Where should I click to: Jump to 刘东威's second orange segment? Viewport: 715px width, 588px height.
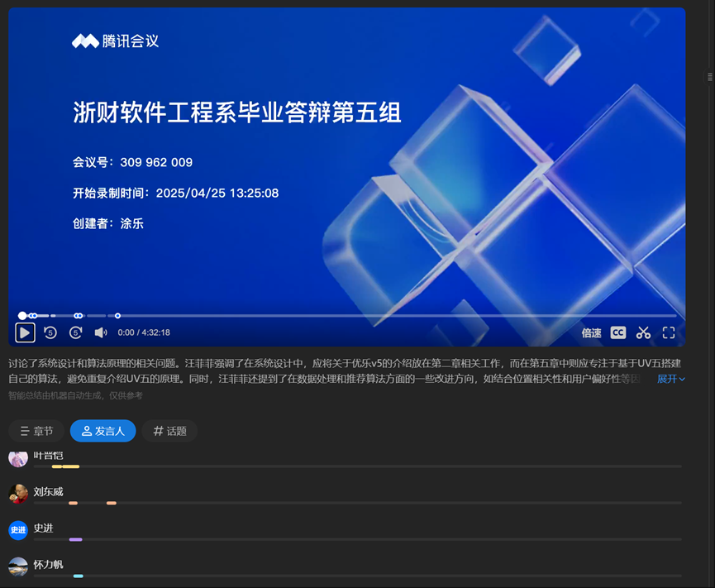pyautogui.click(x=112, y=503)
